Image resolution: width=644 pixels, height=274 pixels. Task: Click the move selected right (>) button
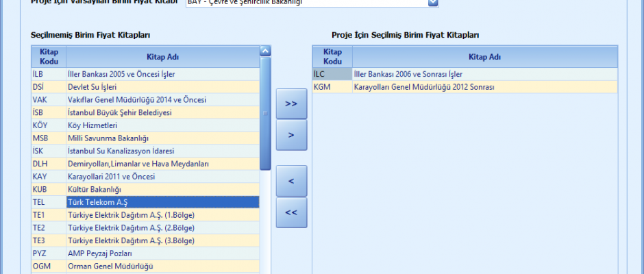[291, 135]
